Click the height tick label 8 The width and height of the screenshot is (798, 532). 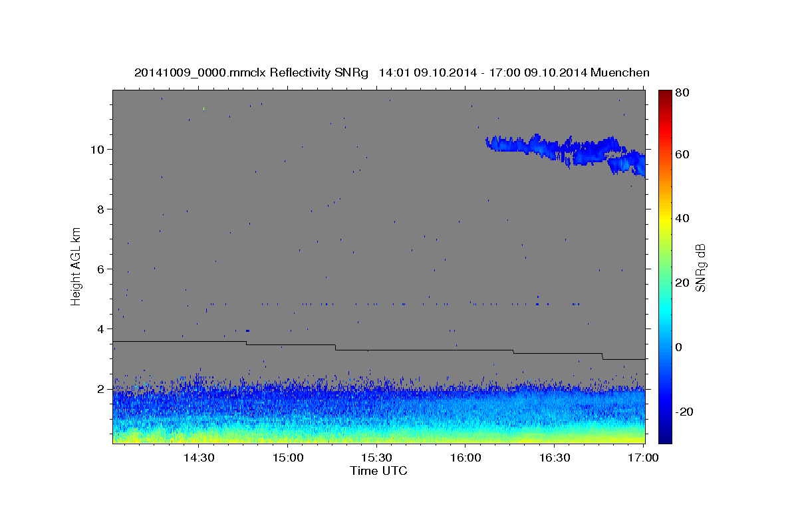click(x=102, y=209)
